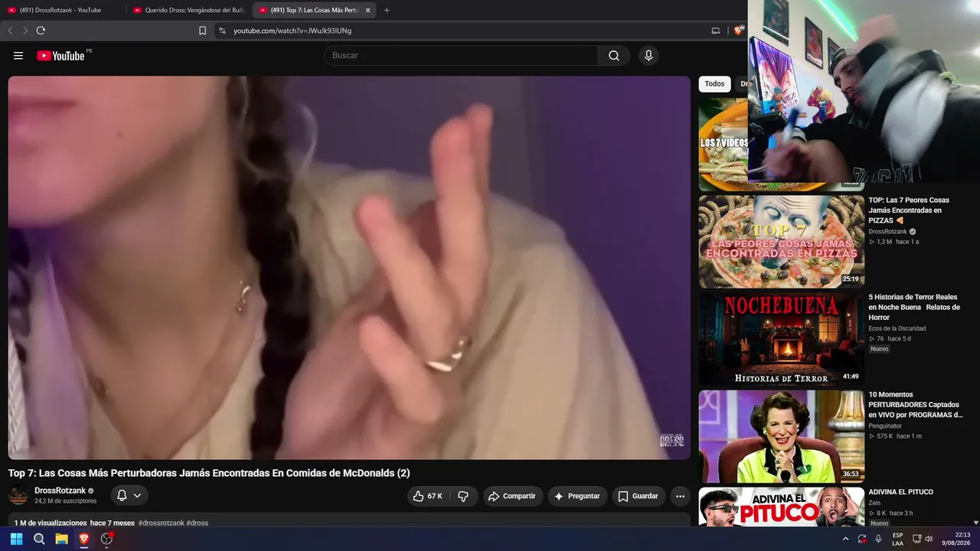Open the DrossRotzank channel avatar
The image size is (980, 551).
(x=18, y=495)
